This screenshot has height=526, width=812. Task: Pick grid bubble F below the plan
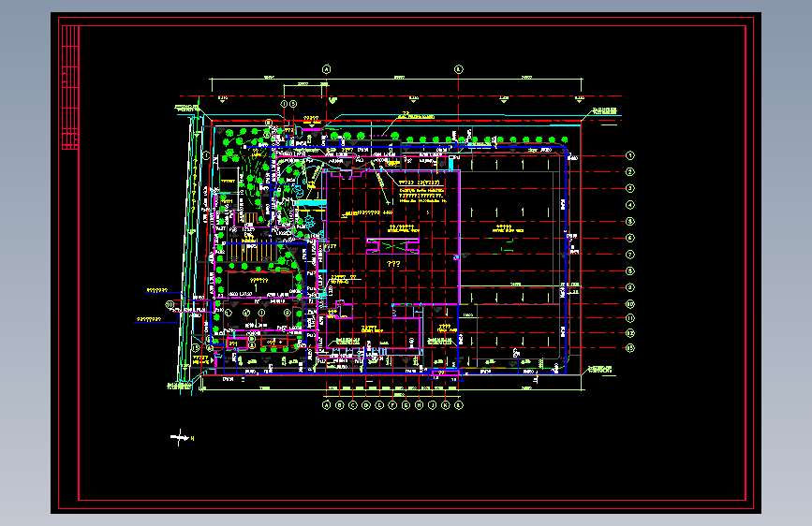pyautogui.click(x=392, y=405)
